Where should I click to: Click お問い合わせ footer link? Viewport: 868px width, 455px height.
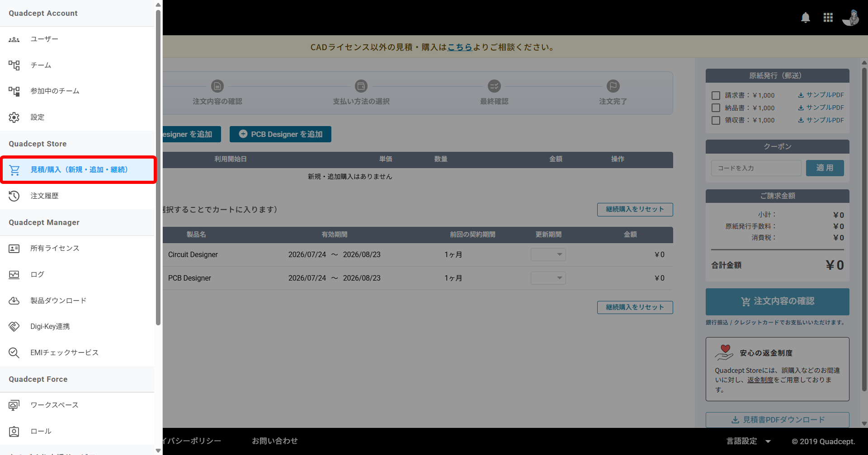coord(275,441)
